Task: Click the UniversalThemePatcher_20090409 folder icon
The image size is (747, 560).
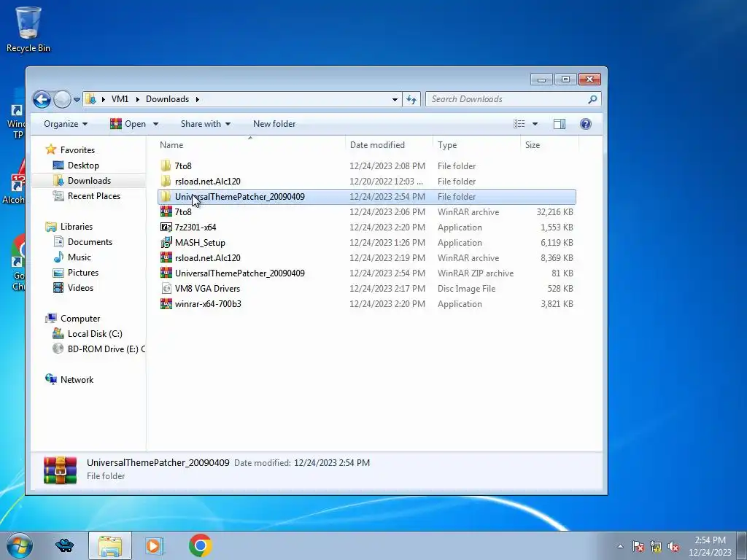Action: [166, 196]
